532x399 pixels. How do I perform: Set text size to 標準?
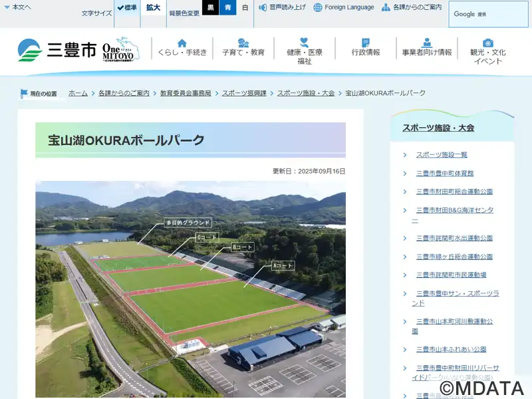coord(127,8)
